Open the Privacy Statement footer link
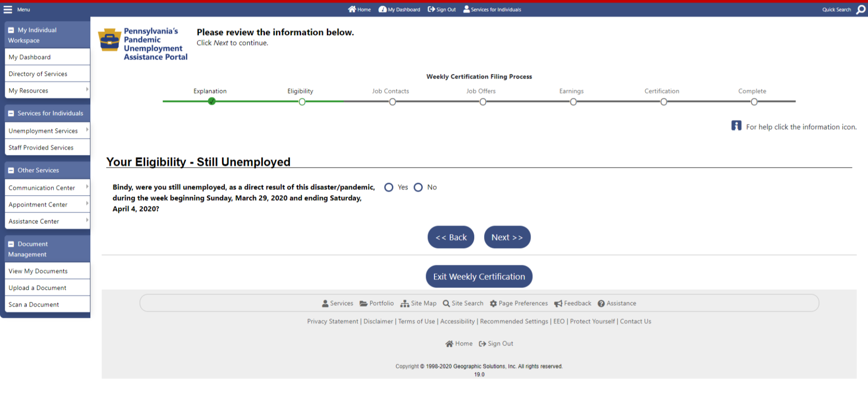 tap(332, 322)
